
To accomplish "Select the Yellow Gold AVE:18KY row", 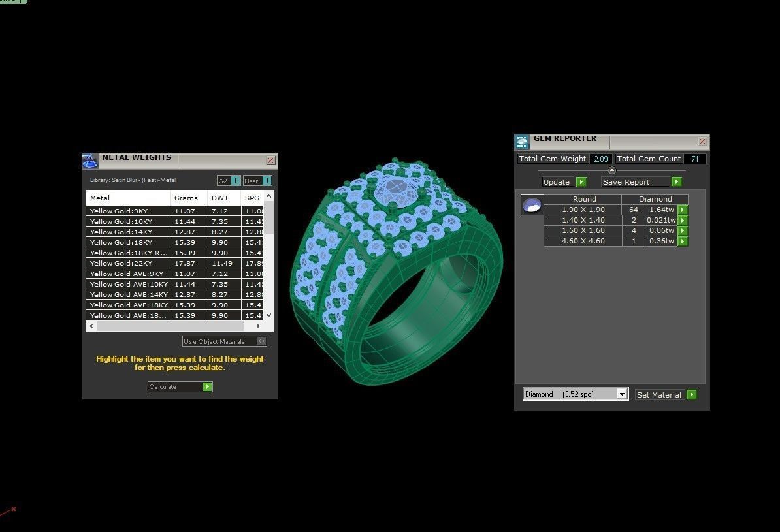I will pos(174,305).
